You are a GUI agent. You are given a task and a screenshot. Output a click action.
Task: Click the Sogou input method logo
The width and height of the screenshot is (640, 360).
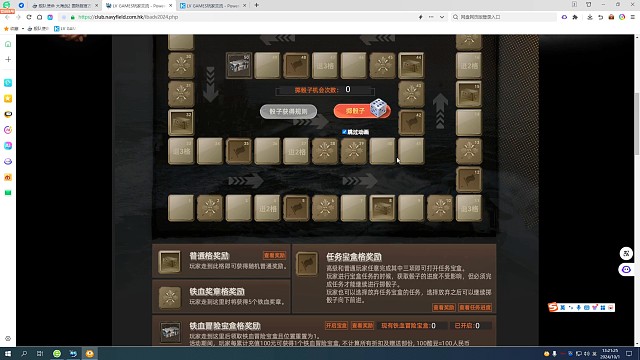(x=553, y=307)
